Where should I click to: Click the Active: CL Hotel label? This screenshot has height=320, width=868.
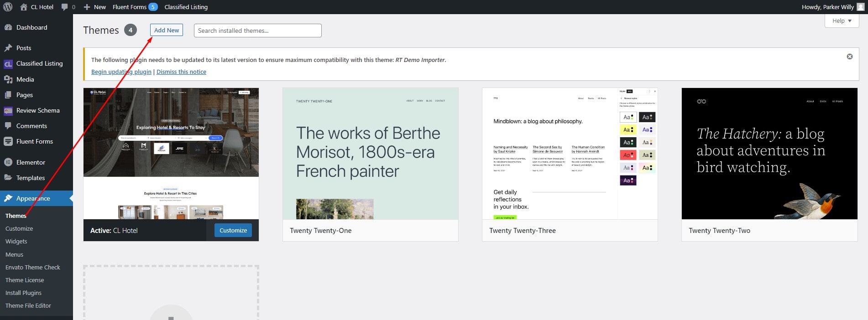coord(114,231)
